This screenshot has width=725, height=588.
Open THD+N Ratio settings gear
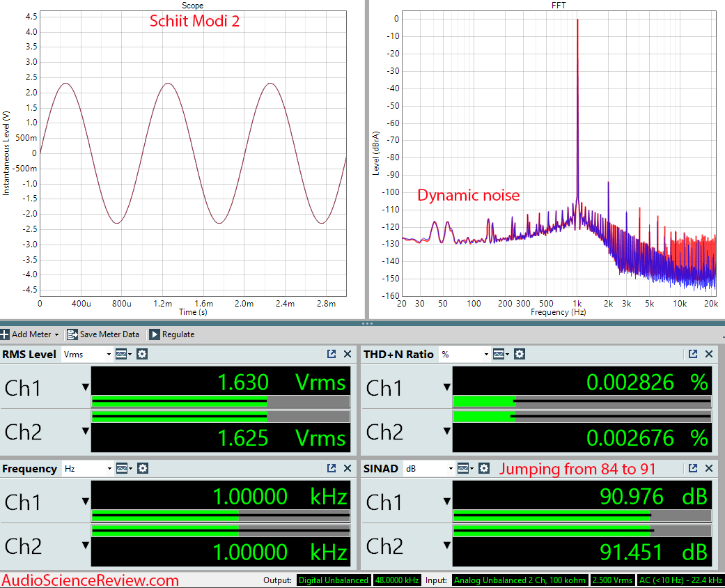pos(520,355)
